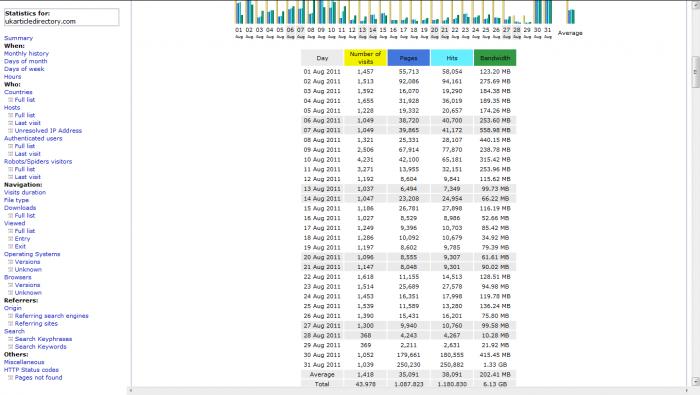Click the icon beside Viewed Entry
The width and height of the screenshot is (700, 395).
click(x=11, y=238)
